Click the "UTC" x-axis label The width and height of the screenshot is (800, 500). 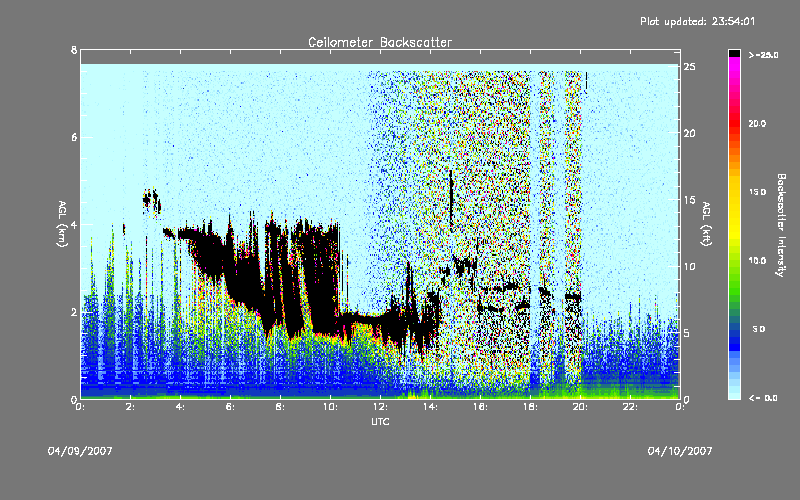coord(380,421)
